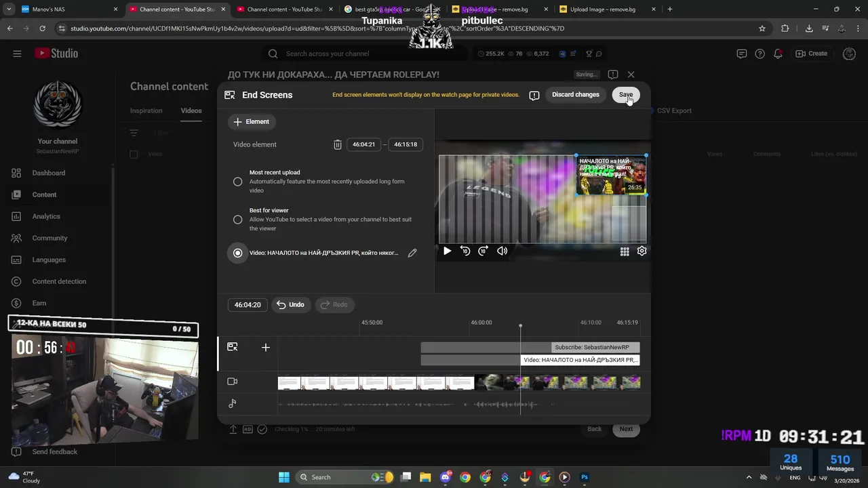Open preview settings gear icon

(x=642, y=251)
